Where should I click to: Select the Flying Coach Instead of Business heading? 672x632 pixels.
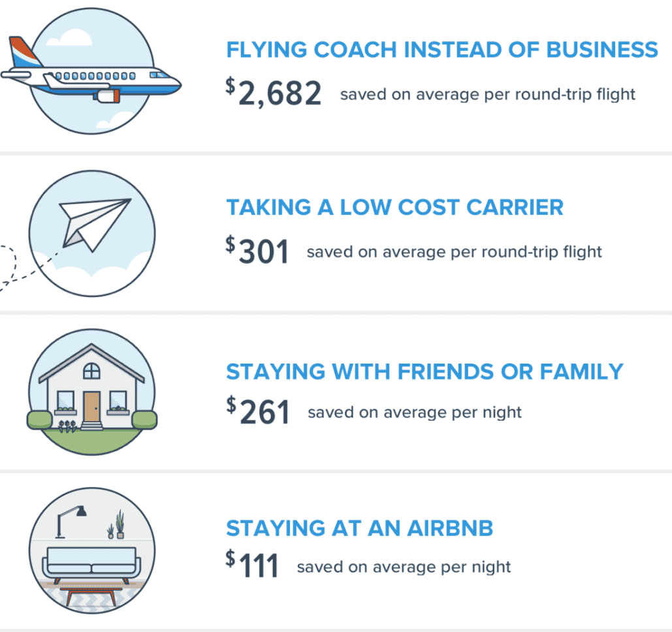(x=442, y=50)
